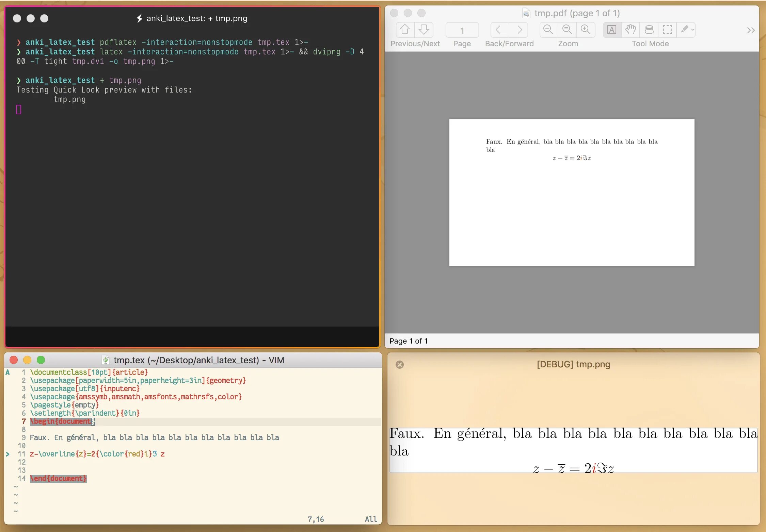Edit the page number field

[x=462, y=30]
